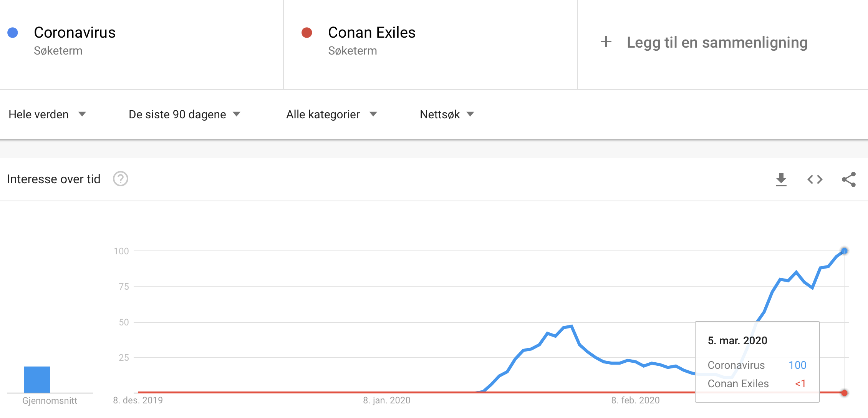The height and width of the screenshot is (418, 868).
Task: Select the blue data point at 100
Action: pos(844,251)
